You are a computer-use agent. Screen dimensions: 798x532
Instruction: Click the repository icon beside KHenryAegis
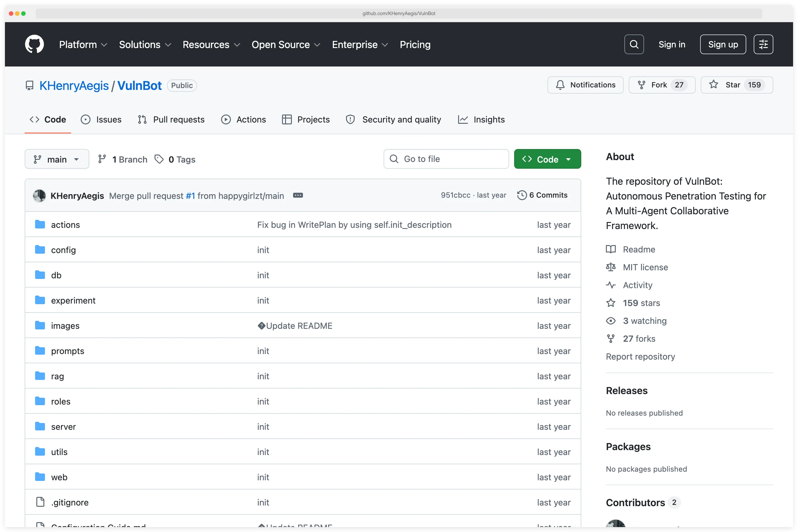coord(30,86)
